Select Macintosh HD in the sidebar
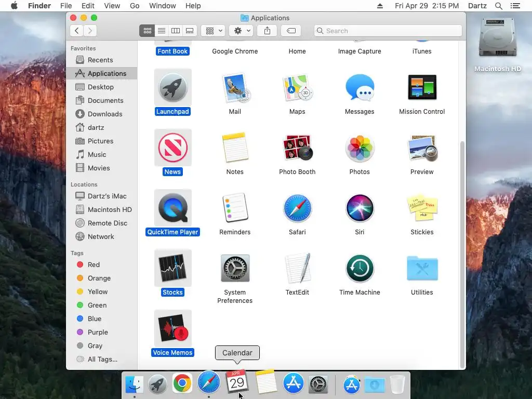The height and width of the screenshot is (399, 532). [x=102, y=210]
